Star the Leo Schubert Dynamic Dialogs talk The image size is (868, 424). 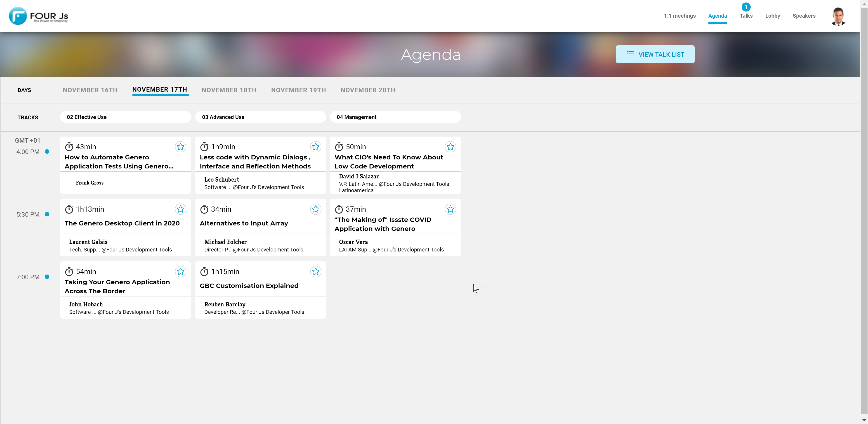click(x=316, y=147)
